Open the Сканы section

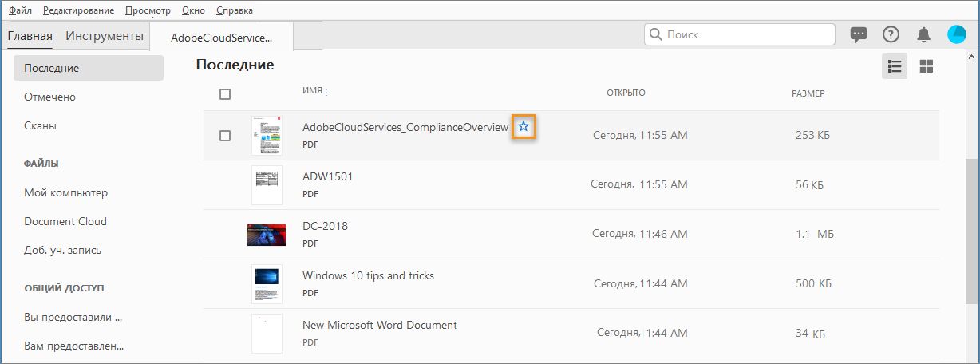40,125
